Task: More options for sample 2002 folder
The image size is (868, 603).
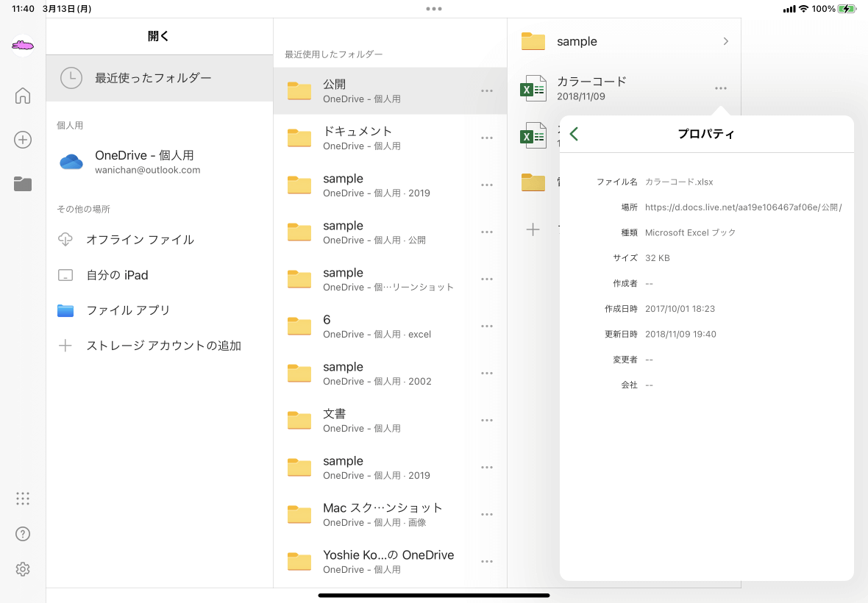Action: pos(486,373)
